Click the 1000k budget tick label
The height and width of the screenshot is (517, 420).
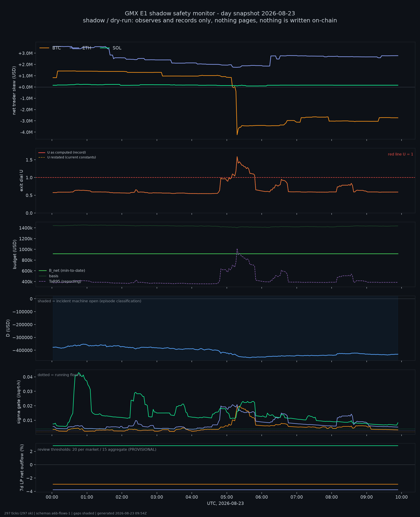26,249
